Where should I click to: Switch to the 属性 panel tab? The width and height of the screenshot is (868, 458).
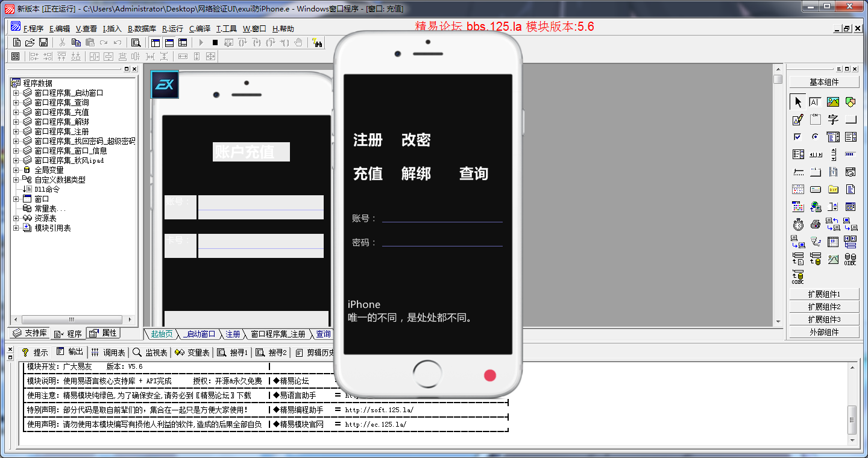pyautogui.click(x=103, y=333)
